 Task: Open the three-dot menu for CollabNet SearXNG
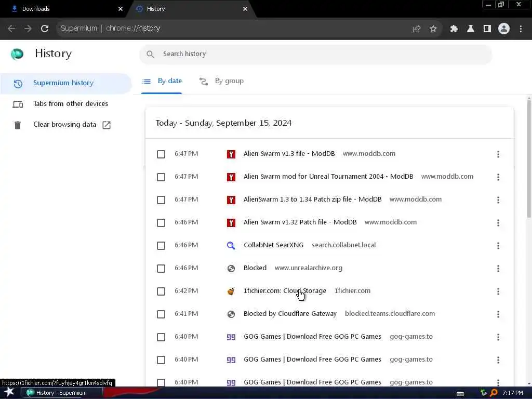pyautogui.click(x=498, y=246)
